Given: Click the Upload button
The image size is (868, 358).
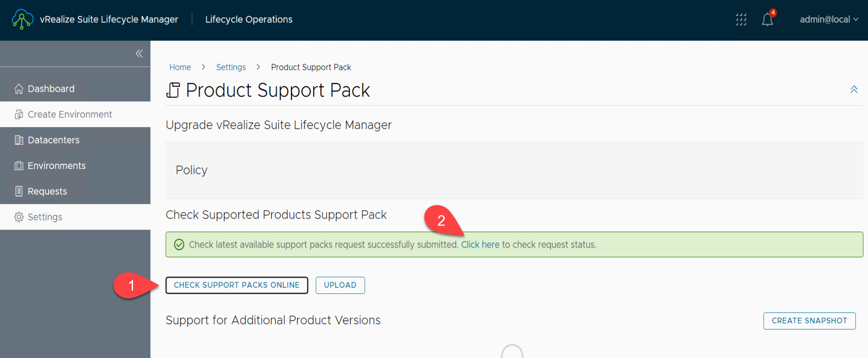Looking at the screenshot, I should tap(340, 285).
